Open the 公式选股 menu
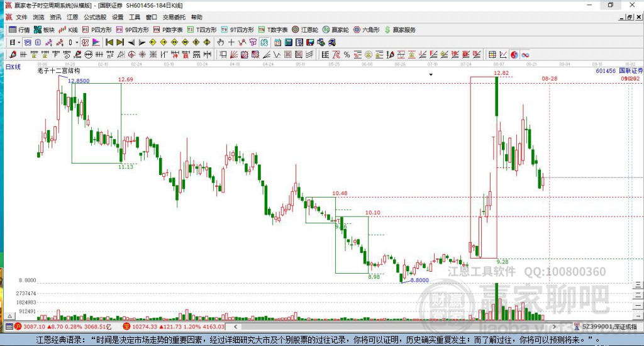 click(95, 17)
